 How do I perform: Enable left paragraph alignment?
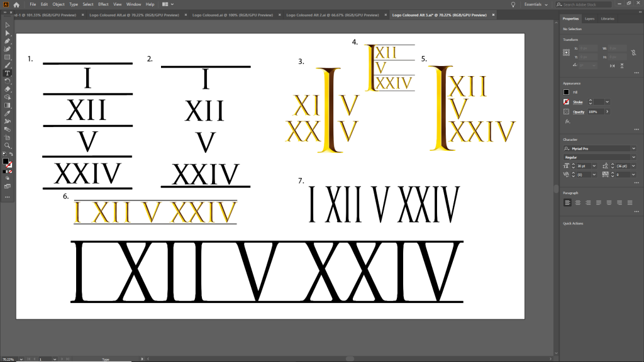[x=567, y=202]
